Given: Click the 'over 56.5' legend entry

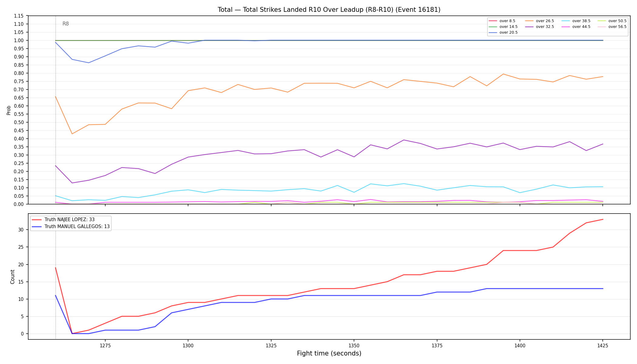Looking at the screenshot, I should (612, 27).
